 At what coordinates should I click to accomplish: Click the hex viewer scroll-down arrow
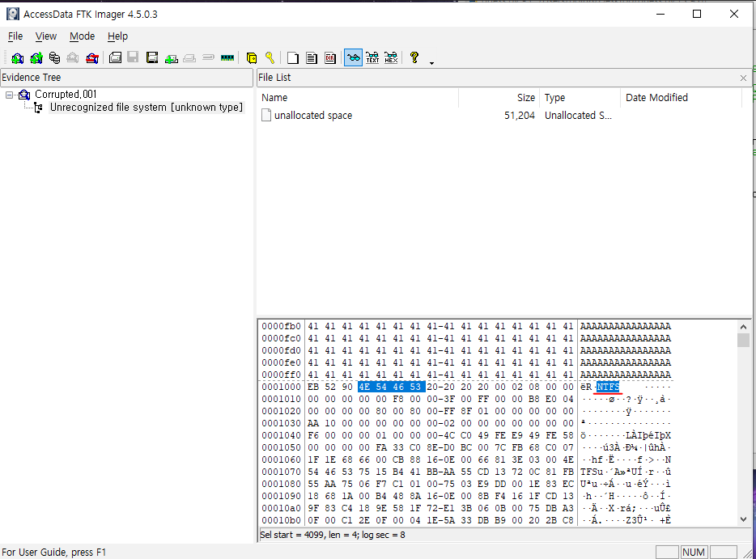tap(744, 519)
